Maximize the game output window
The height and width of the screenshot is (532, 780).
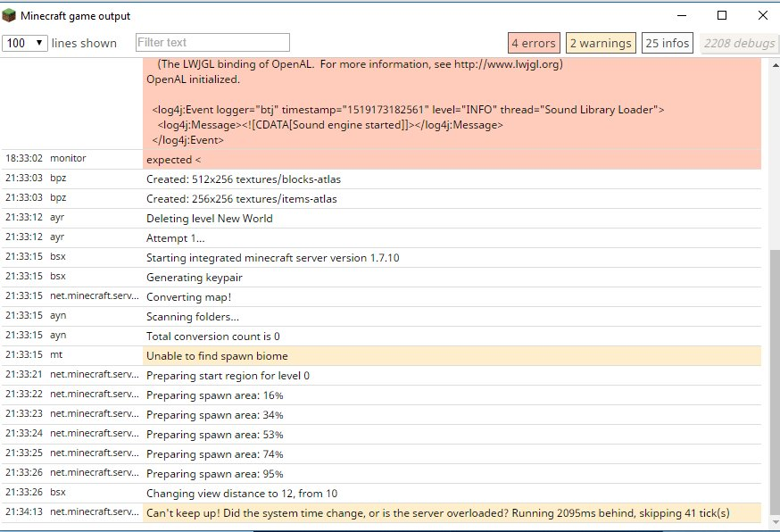[x=722, y=15]
